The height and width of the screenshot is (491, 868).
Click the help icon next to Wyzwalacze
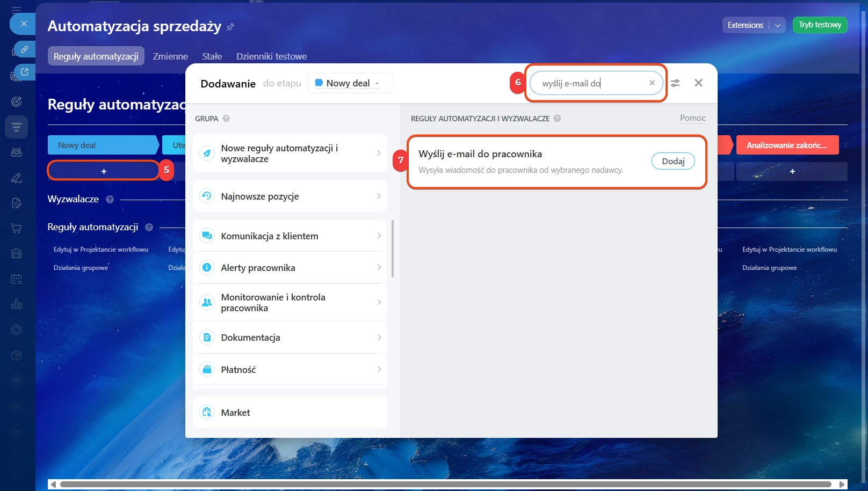(110, 199)
